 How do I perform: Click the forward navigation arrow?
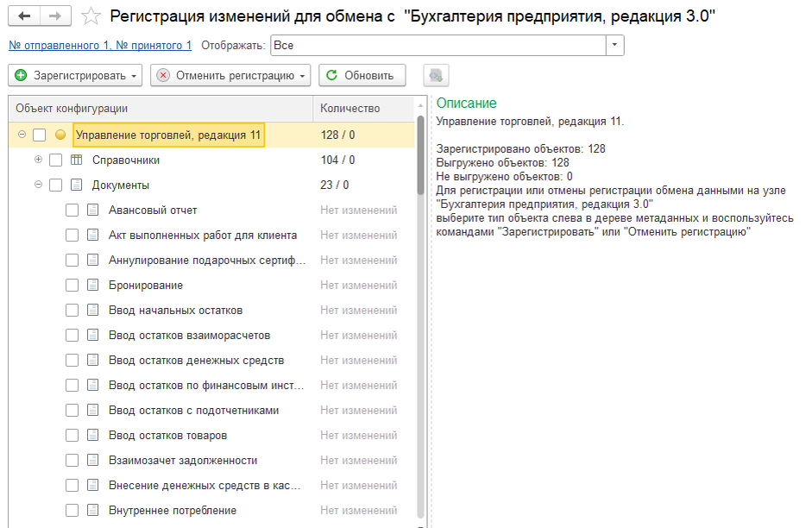click(55, 16)
